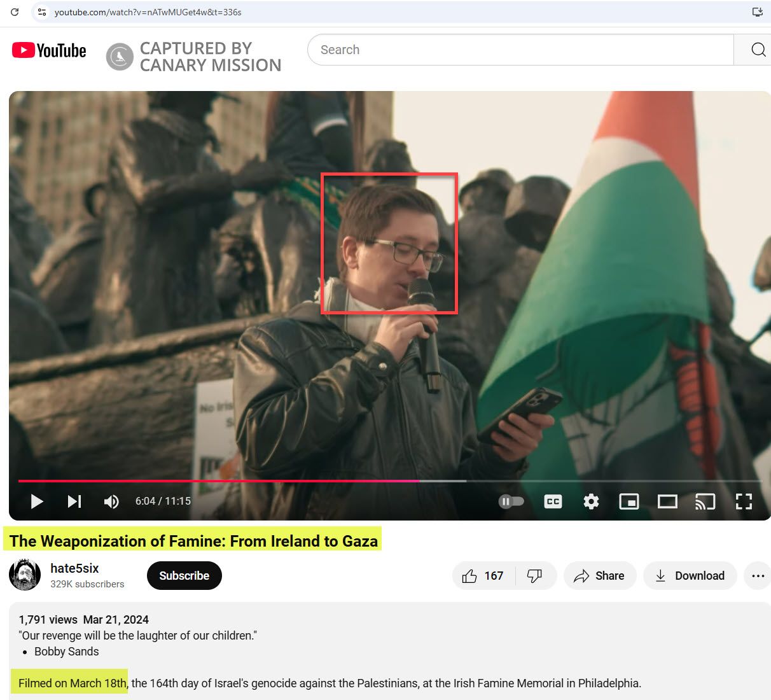Share the video
This screenshot has width=771, height=700.
(599, 575)
